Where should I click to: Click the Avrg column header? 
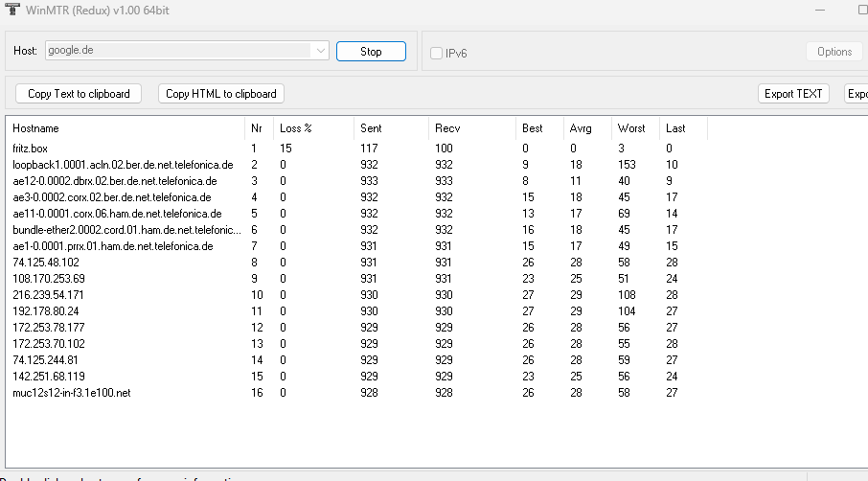pyautogui.click(x=586, y=128)
